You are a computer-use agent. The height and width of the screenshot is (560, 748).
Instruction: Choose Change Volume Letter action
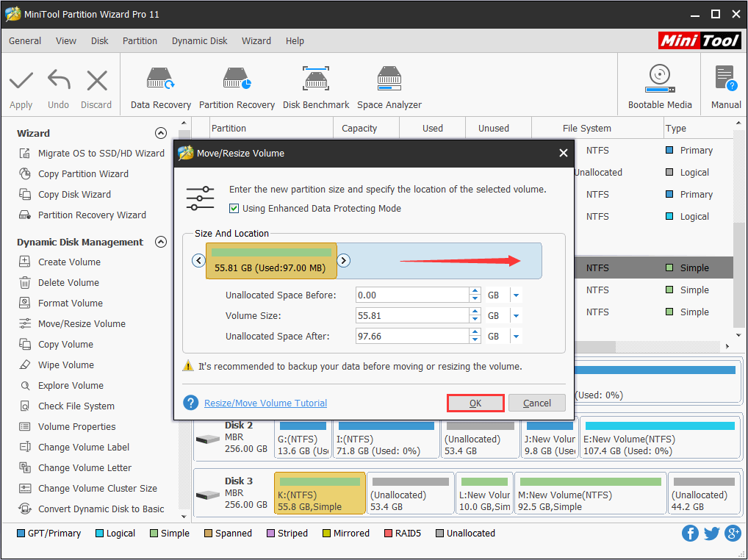coord(75,467)
